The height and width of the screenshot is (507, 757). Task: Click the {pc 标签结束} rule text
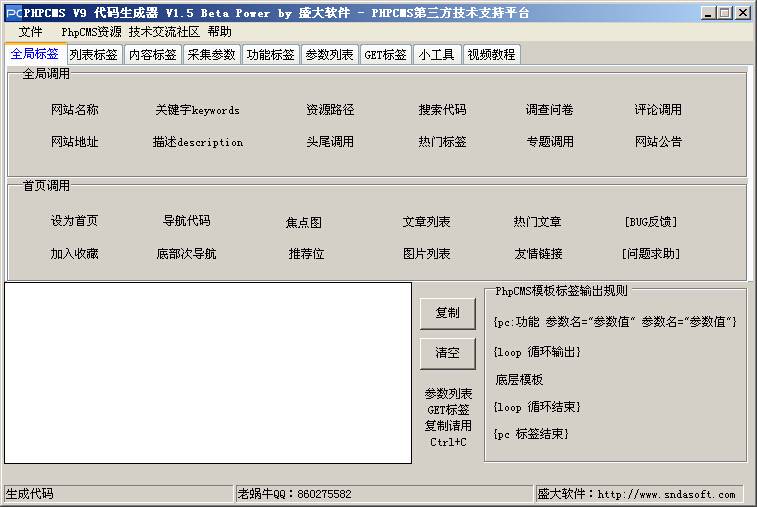pos(531,434)
